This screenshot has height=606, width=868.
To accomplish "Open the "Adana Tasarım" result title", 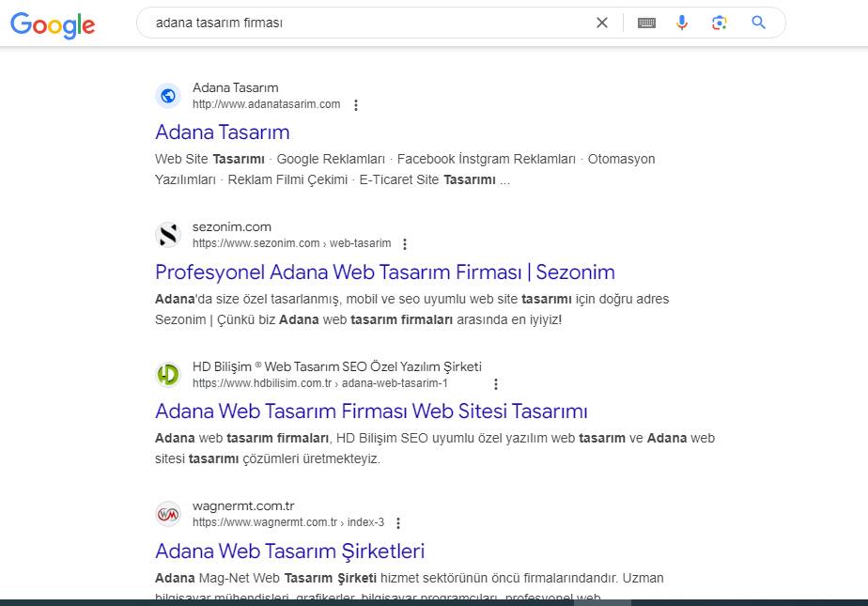I will click(x=223, y=132).
